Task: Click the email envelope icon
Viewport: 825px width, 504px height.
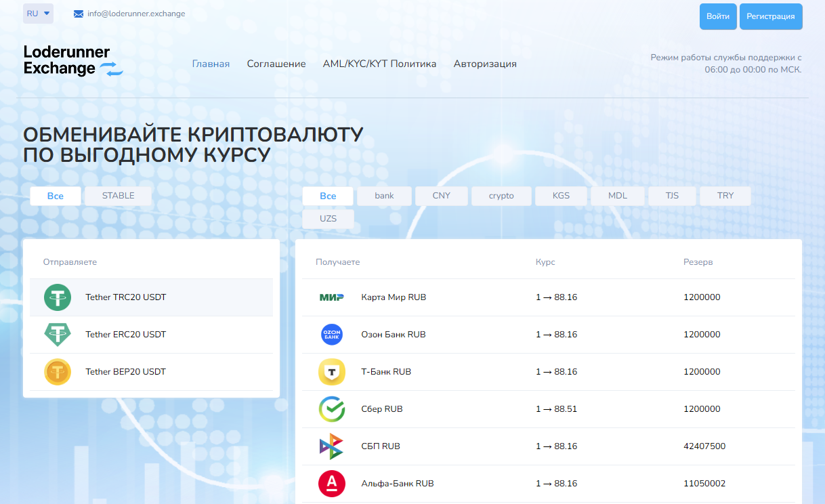Action: pos(79,14)
